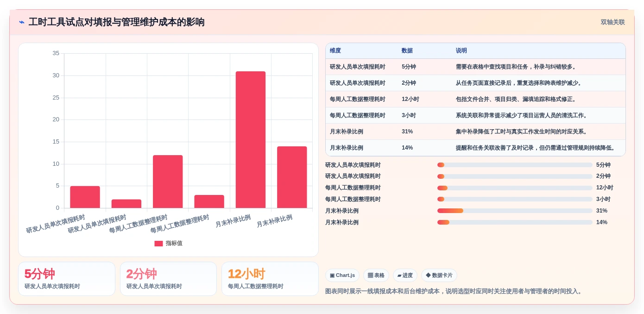644x314 pixels.
Task: Click the dashboard title 工时工具试点对填报与管理维护成本的影响
Action: tap(117, 22)
